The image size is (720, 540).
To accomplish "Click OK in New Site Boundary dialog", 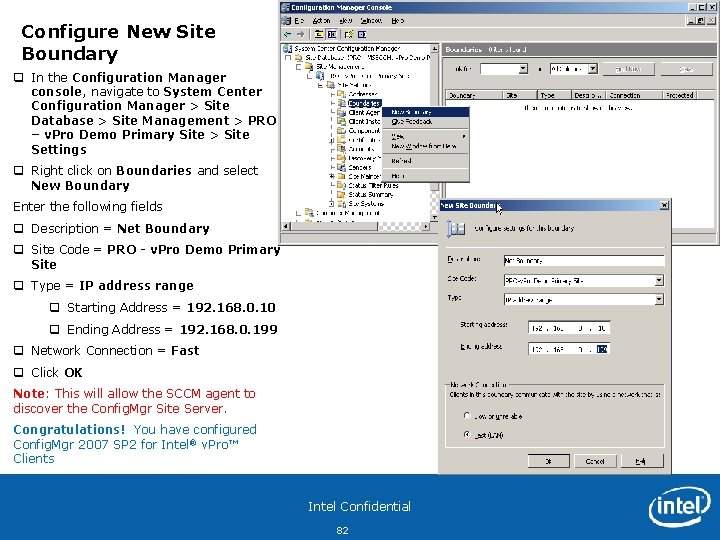I will (548, 461).
